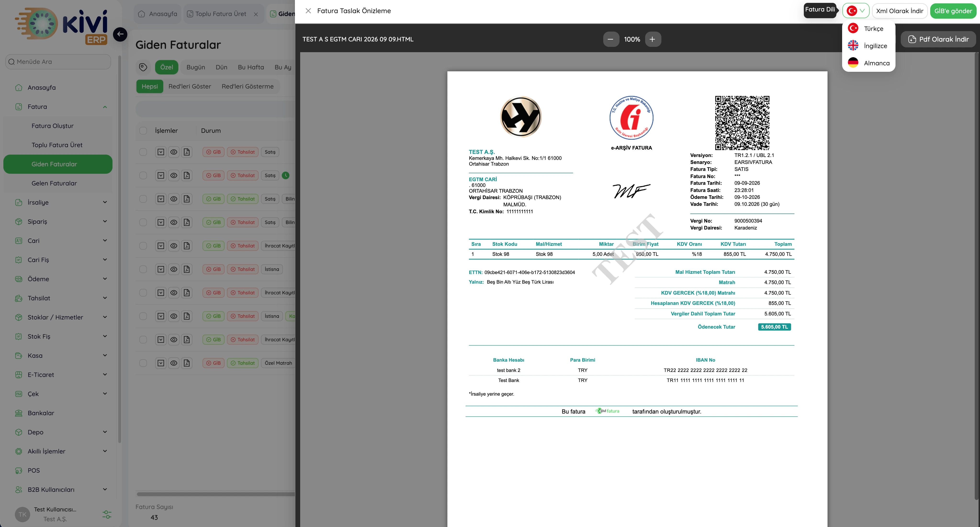Select Red'leri Göster filter
The height and width of the screenshot is (527, 980).
[x=190, y=86]
